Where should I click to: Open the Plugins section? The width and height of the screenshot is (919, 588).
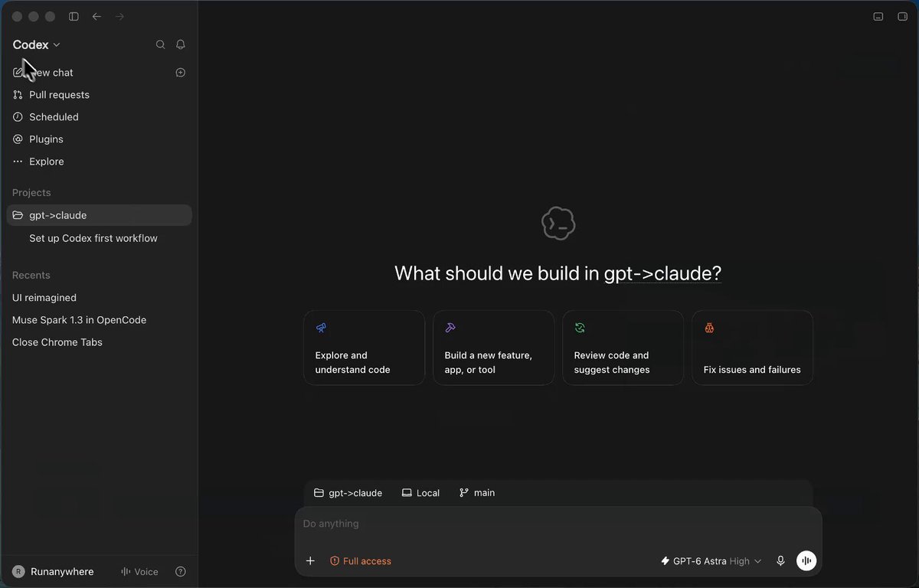[99, 139]
